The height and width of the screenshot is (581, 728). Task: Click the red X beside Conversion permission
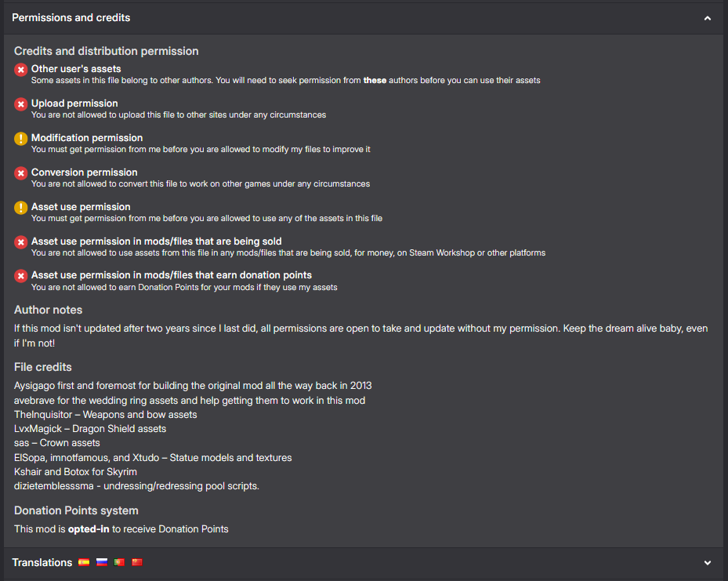(x=21, y=173)
